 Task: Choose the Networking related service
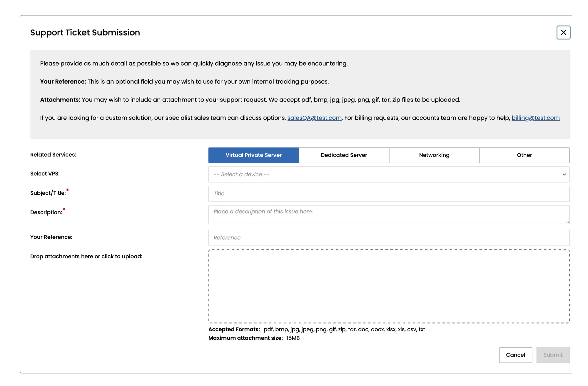click(x=434, y=155)
